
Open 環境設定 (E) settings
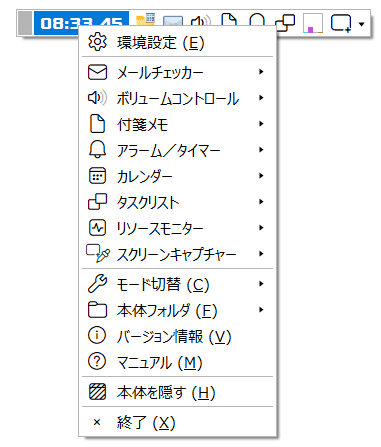click(x=177, y=42)
